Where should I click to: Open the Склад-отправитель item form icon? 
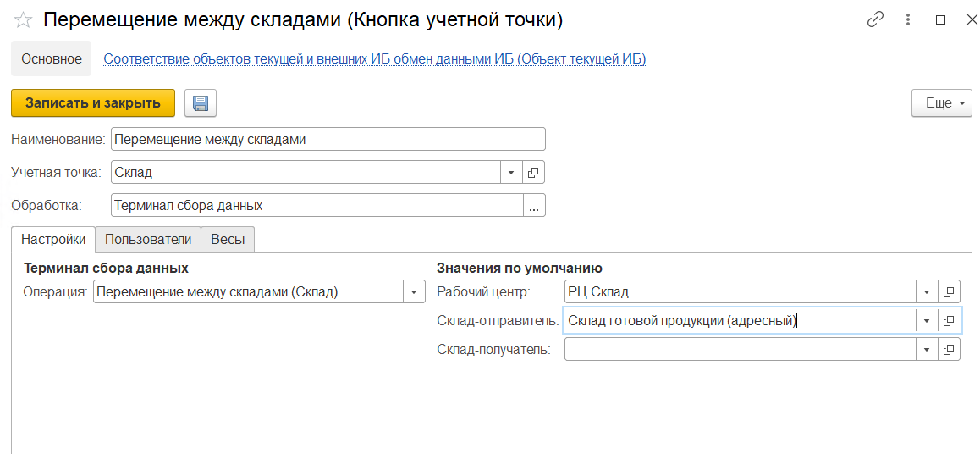tap(949, 321)
